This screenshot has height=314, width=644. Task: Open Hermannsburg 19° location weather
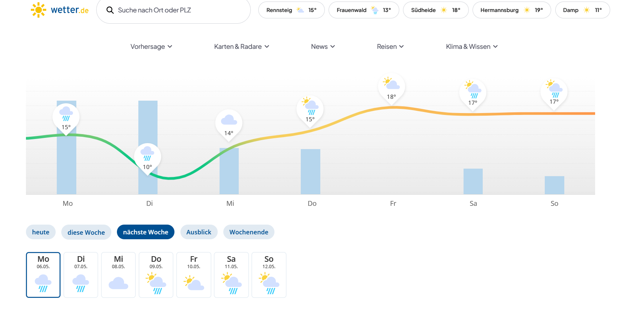[x=511, y=10]
